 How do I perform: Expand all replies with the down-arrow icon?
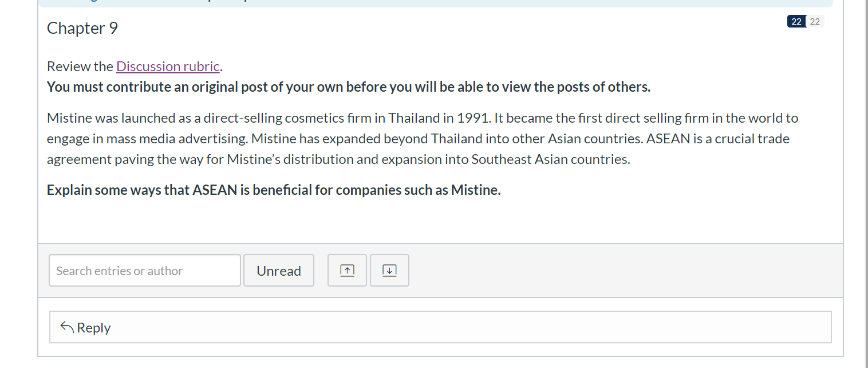pos(389,270)
